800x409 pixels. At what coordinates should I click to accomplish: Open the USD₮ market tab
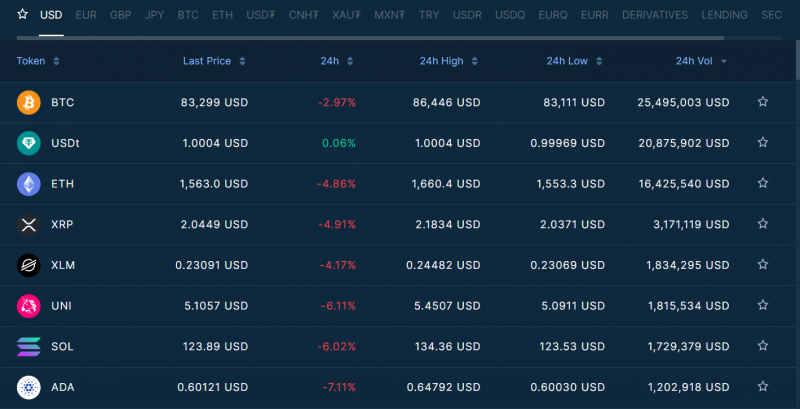tap(261, 15)
